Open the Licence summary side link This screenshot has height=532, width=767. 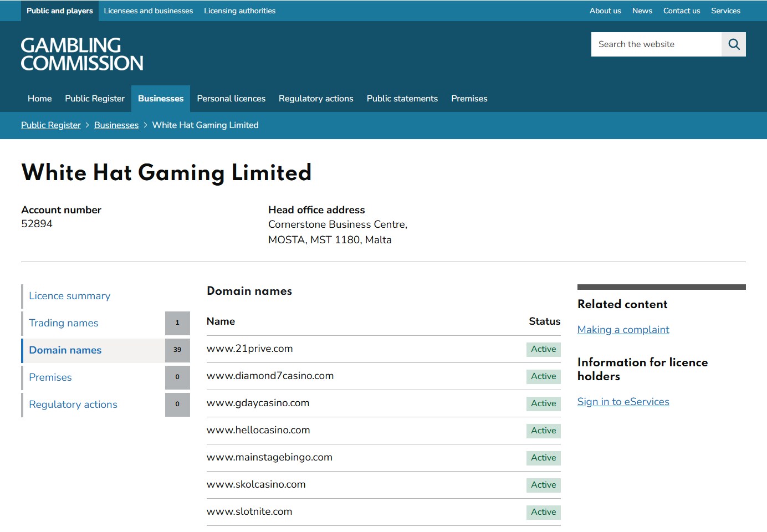(x=70, y=296)
